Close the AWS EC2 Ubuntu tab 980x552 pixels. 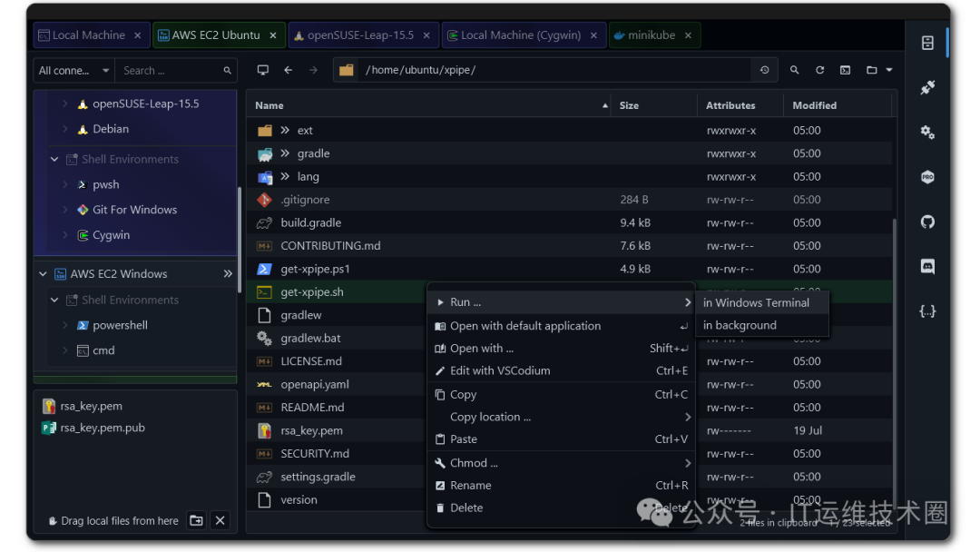tap(273, 35)
